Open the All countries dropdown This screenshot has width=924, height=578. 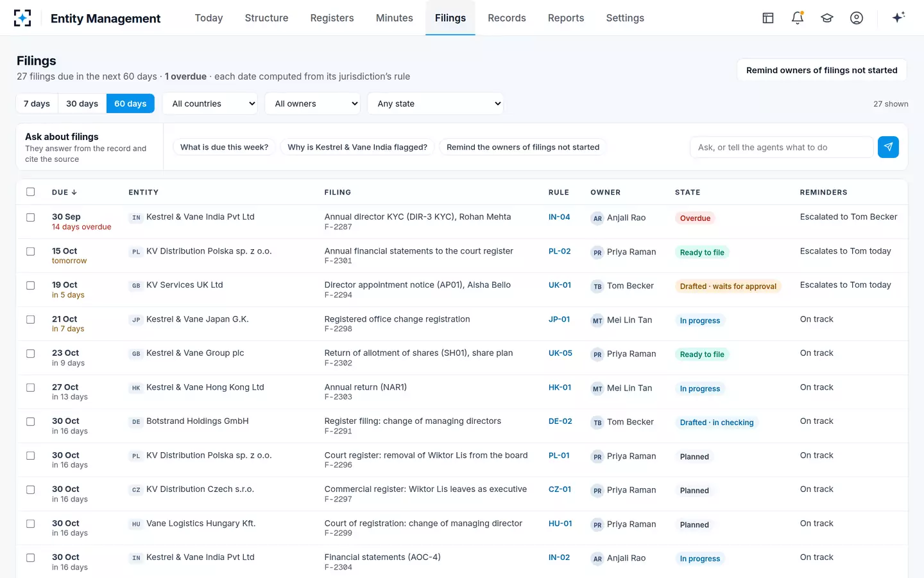tap(210, 103)
